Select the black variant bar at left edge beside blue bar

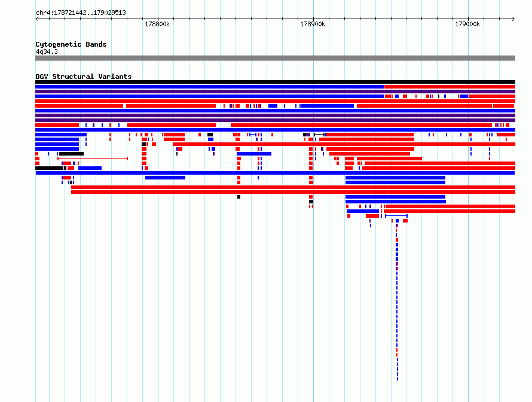point(49,168)
